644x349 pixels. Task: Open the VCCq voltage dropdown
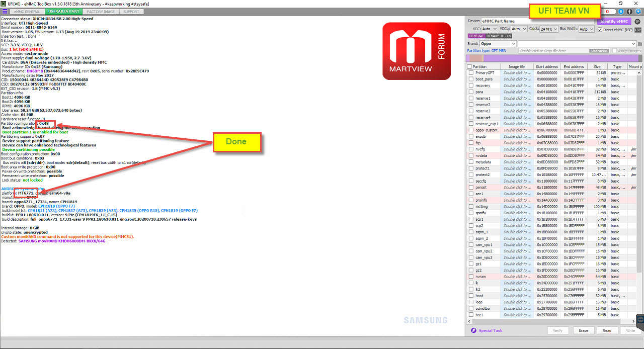(519, 29)
